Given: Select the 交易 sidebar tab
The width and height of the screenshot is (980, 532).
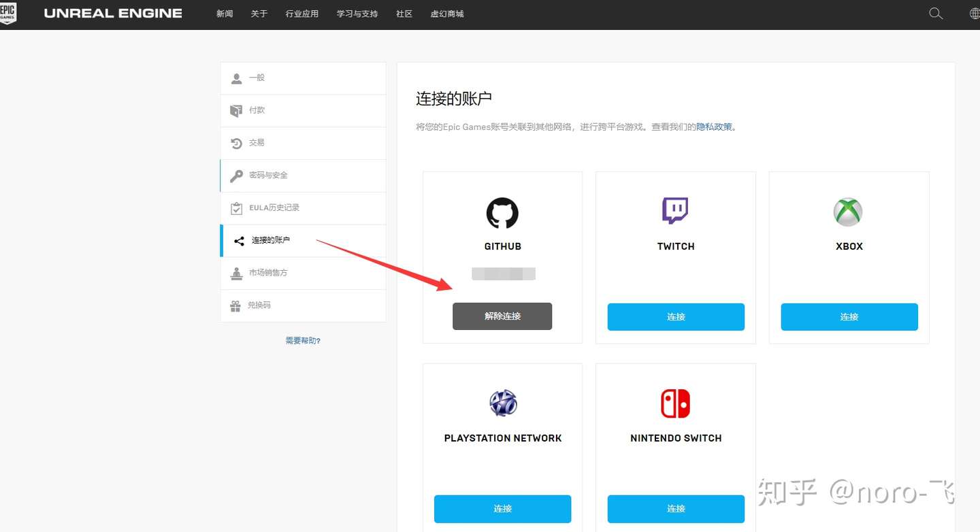Looking at the screenshot, I should click(303, 144).
